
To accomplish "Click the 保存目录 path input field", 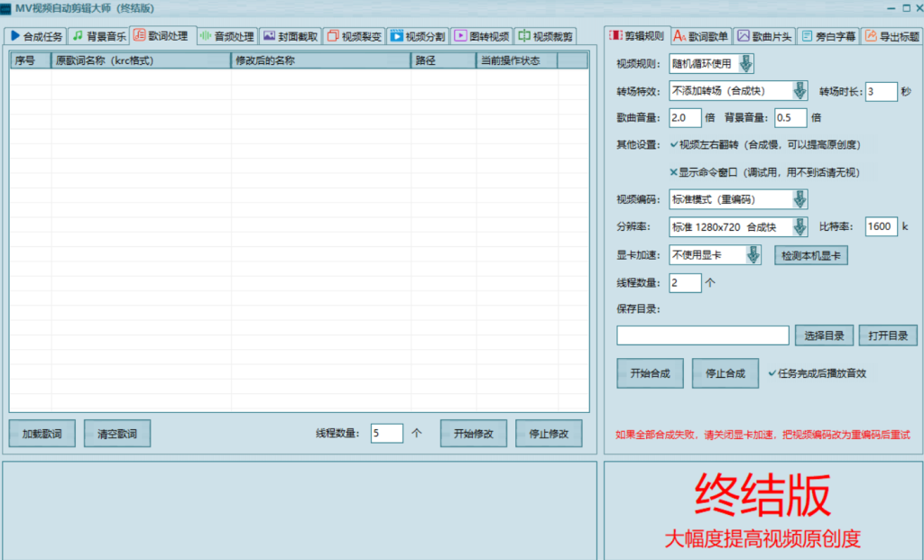I will click(702, 335).
